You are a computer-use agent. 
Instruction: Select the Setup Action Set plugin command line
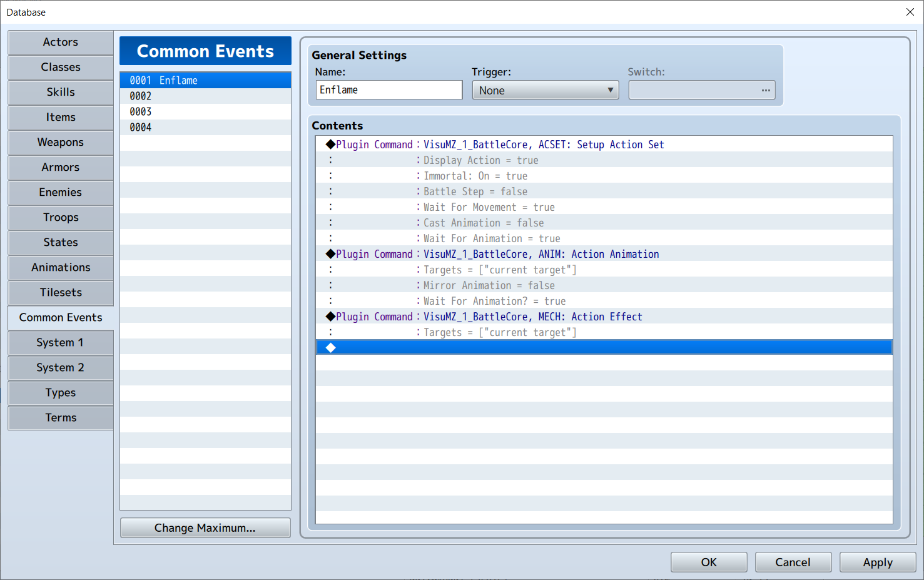543,145
